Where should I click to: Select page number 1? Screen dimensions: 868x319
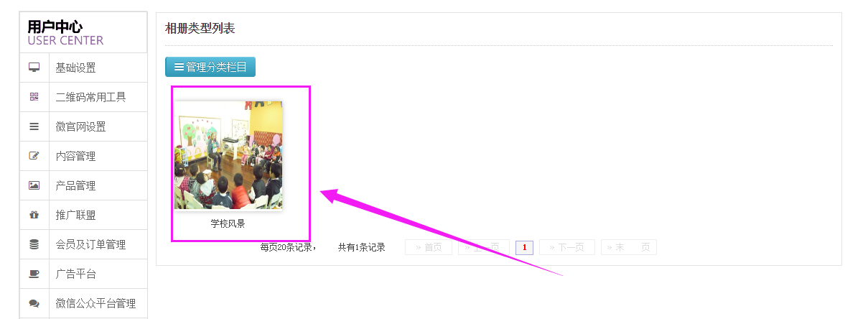point(524,247)
